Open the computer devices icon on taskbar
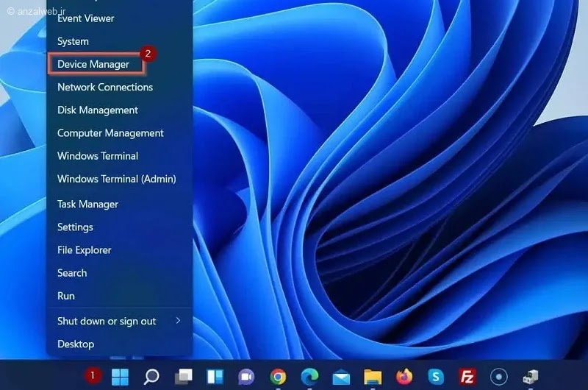 click(530, 377)
